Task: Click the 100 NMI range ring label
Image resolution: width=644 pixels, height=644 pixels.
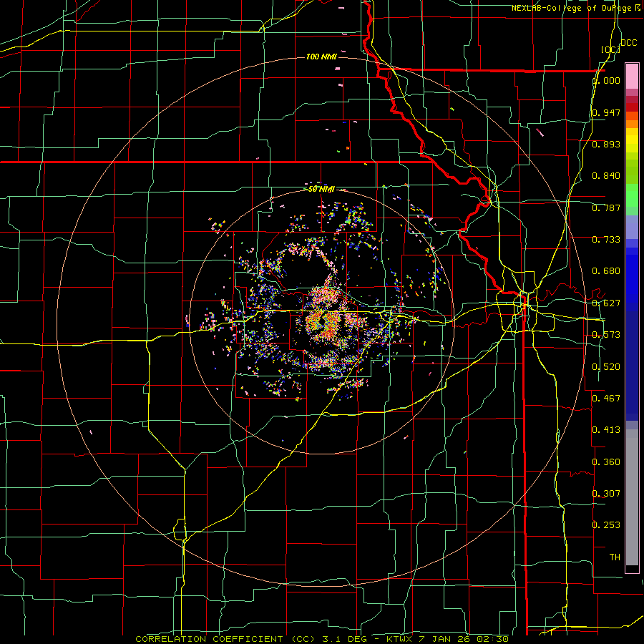Action: click(x=321, y=57)
